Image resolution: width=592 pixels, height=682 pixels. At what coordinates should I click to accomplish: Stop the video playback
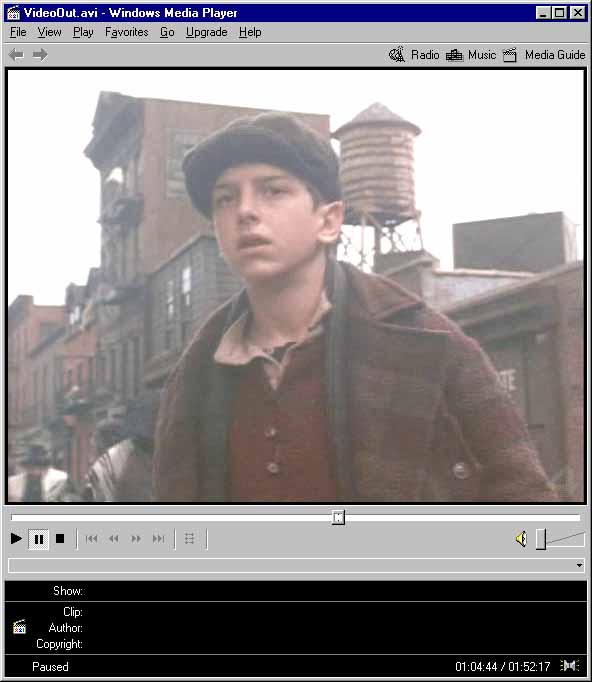[x=60, y=539]
